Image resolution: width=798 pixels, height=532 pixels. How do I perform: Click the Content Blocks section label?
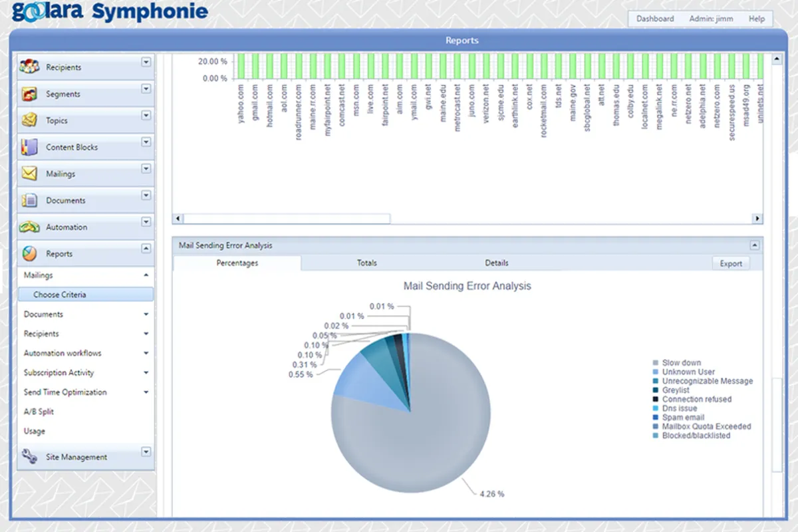[72, 147]
